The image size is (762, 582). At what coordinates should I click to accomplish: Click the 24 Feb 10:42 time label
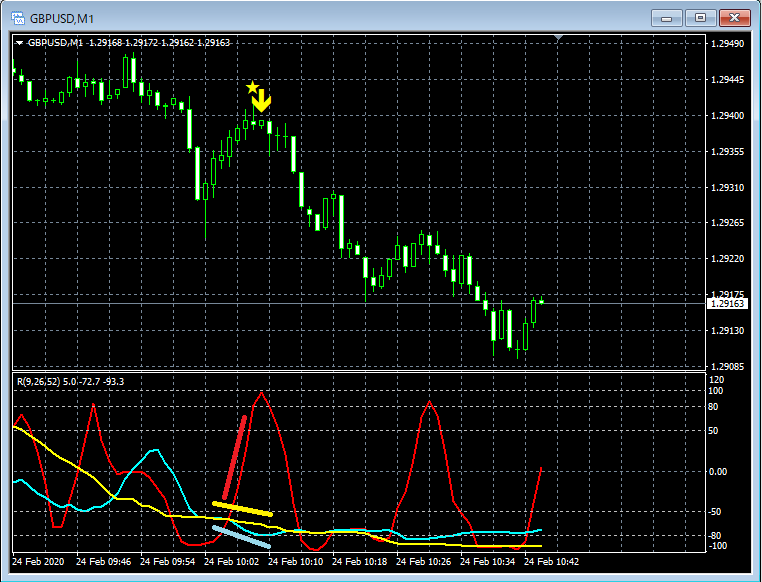click(552, 562)
